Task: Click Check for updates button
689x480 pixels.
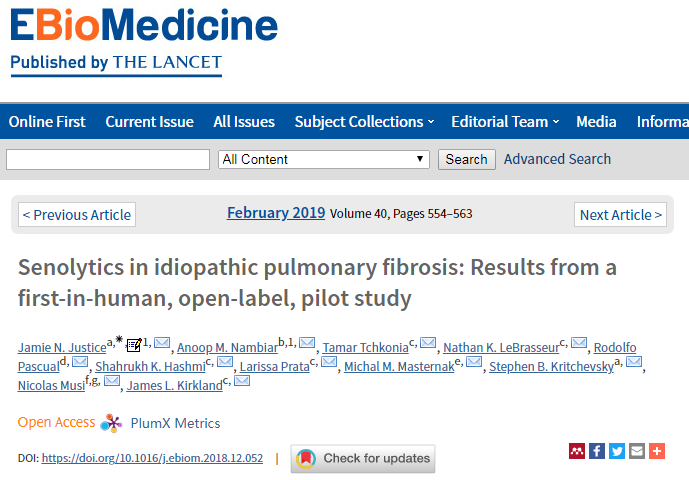Action: coord(363,458)
